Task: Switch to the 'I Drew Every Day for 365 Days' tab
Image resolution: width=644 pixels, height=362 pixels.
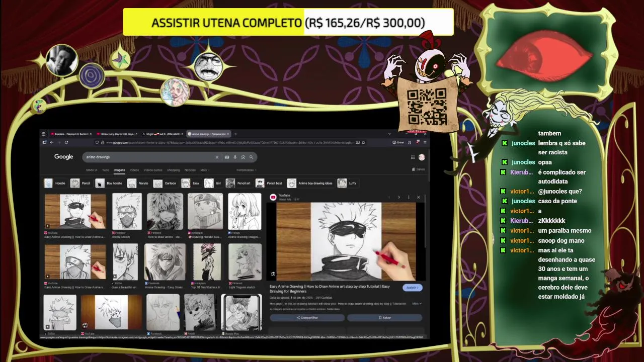Action: [x=116, y=134]
